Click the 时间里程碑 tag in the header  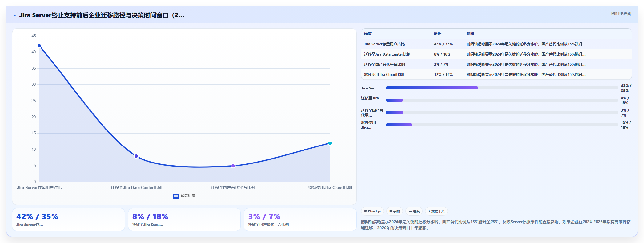pos(621,14)
